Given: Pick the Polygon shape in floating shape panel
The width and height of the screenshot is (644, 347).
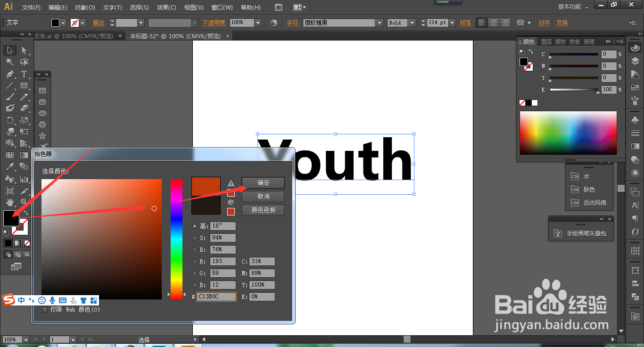Looking at the screenshot, I should pyautogui.click(x=42, y=124).
